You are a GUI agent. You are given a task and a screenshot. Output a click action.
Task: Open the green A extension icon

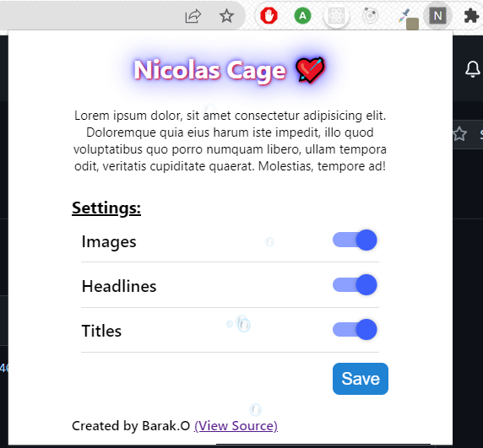pos(302,15)
